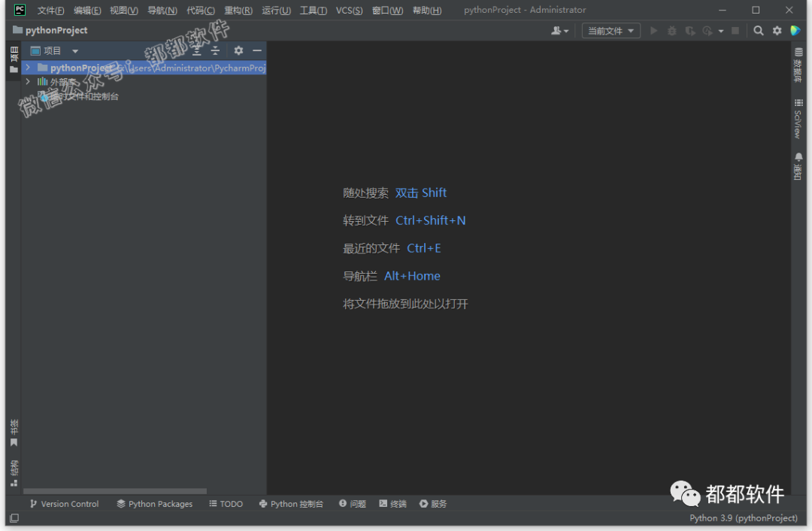Open the 运行(U) menu
The image size is (812, 531).
(276, 11)
